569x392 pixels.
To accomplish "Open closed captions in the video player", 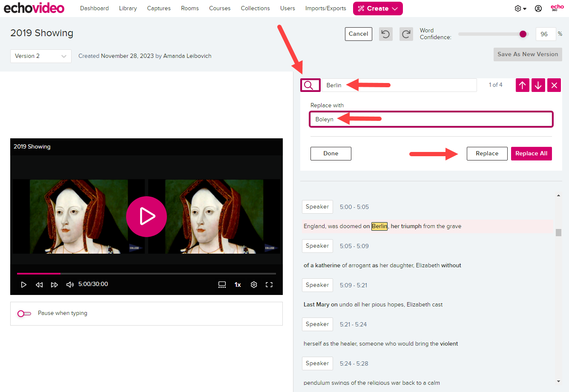I will pyautogui.click(x=222, y=284).
